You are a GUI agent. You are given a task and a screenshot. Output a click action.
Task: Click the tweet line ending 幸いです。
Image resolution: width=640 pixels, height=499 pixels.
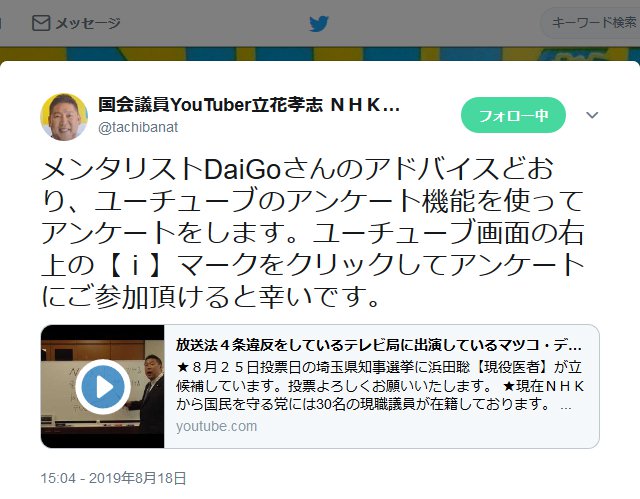(x=210, y=297)
